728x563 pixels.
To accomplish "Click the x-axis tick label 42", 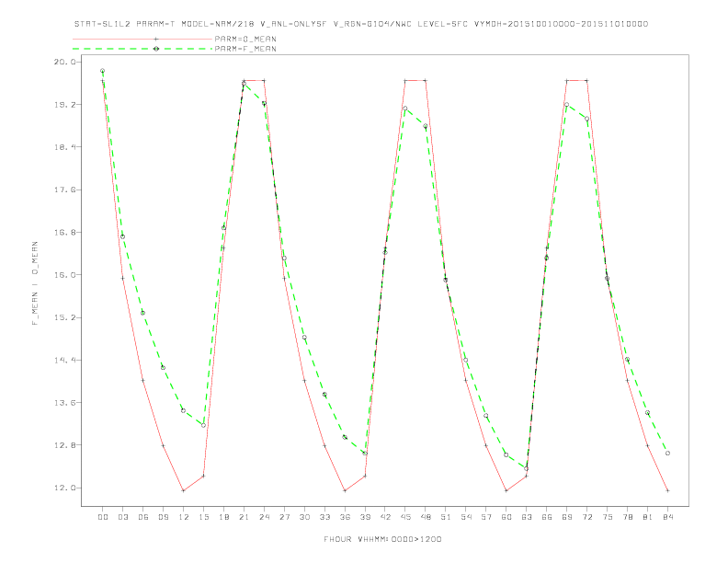I will [x=385, y=517].
